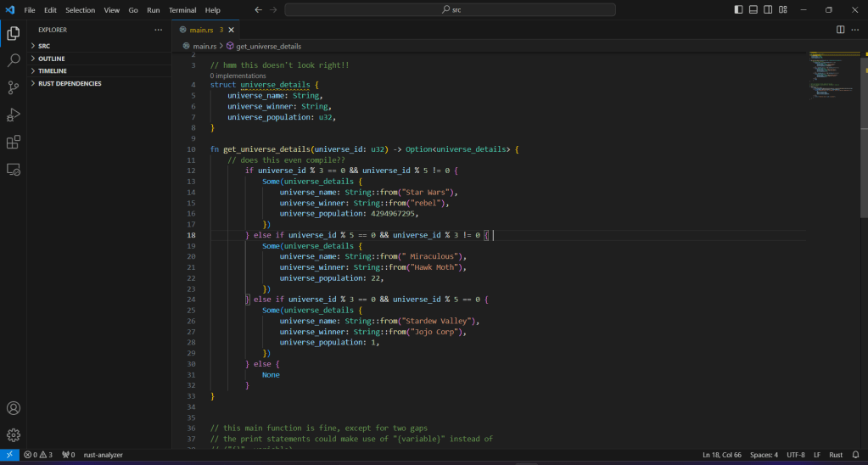This screenshot has width=868, height=465.
Task: Click the Spaces: 4 indentation setting
Action: 764,456
